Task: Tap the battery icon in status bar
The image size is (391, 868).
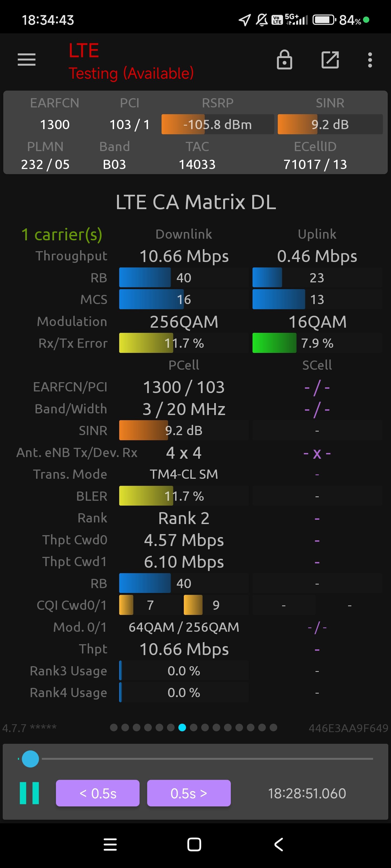Action: pos(324,20)
